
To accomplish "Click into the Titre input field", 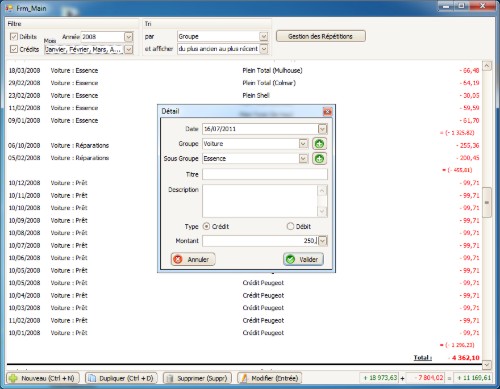I will (x=265, y=174).
